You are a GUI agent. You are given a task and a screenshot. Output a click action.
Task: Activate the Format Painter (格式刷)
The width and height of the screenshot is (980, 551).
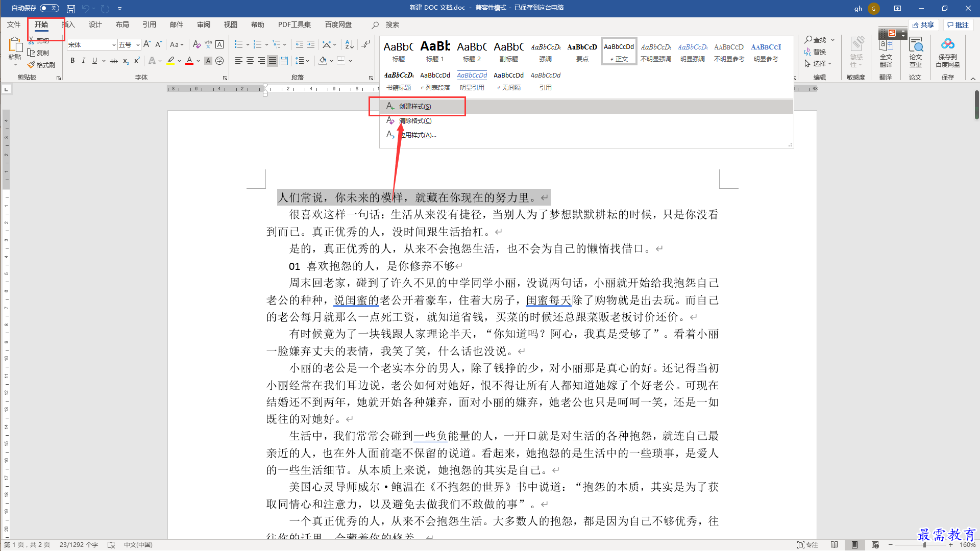(x=41, y=65)
